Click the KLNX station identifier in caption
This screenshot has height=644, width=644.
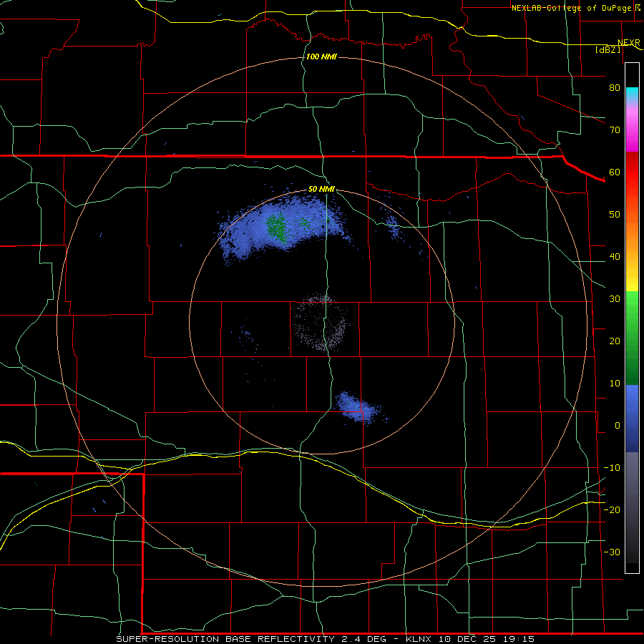(x=420, y=639)
